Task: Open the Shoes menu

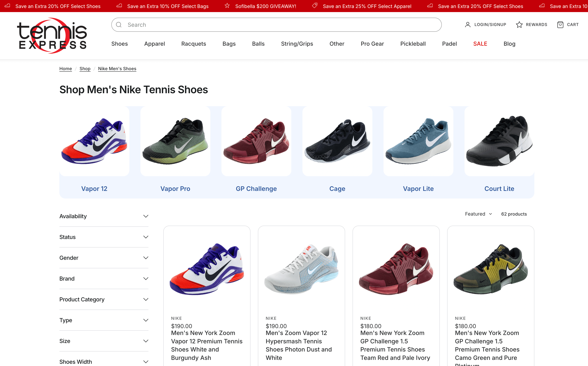Action: tap(119, 44)
